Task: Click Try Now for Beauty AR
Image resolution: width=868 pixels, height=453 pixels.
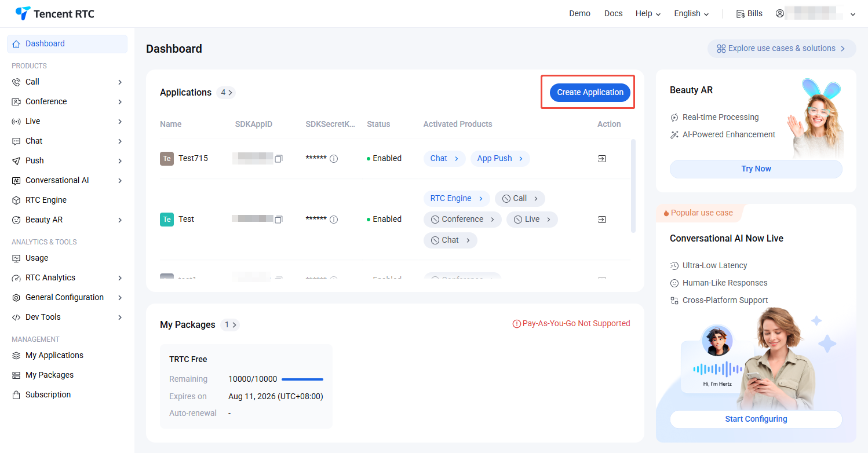Action: tap(756, 169)
